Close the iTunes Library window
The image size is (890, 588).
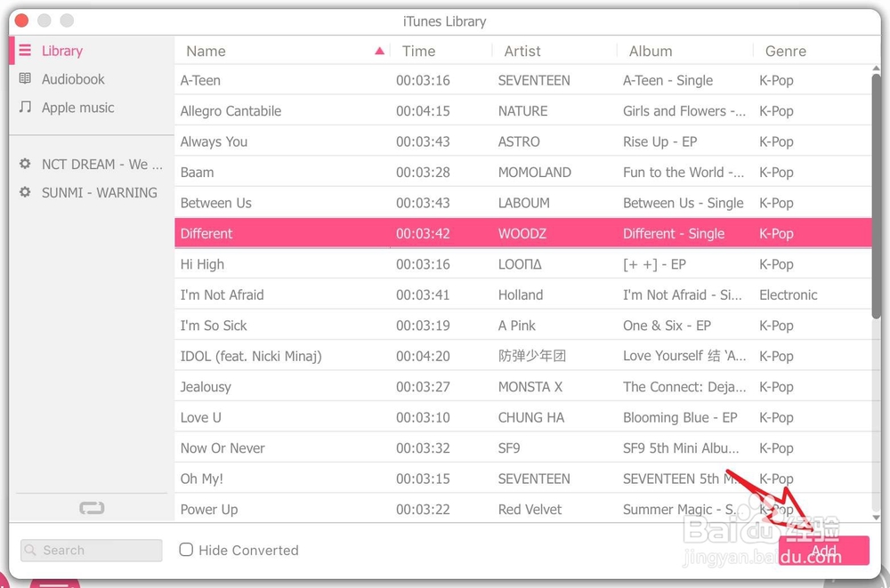click(21, 20)
